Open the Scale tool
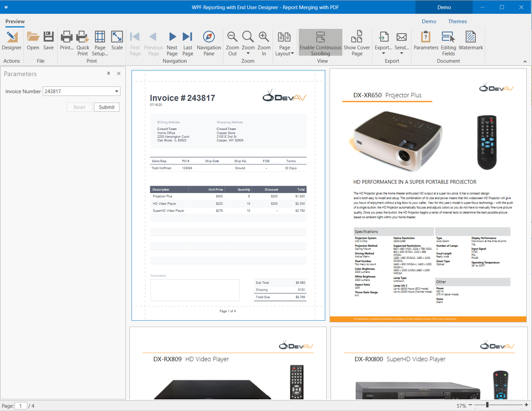This screenshot has width=532, height=411. click(117, 41)
